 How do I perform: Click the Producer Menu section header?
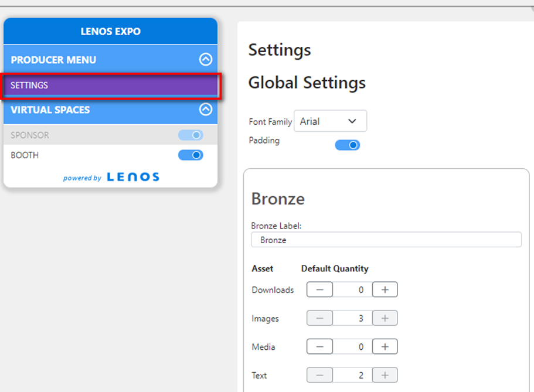click(110, 59)
